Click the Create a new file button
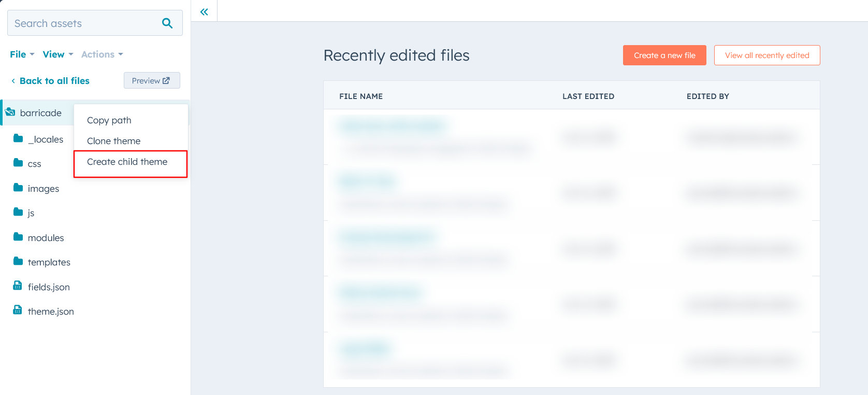The image size is (868, 395). pos(664,55)
